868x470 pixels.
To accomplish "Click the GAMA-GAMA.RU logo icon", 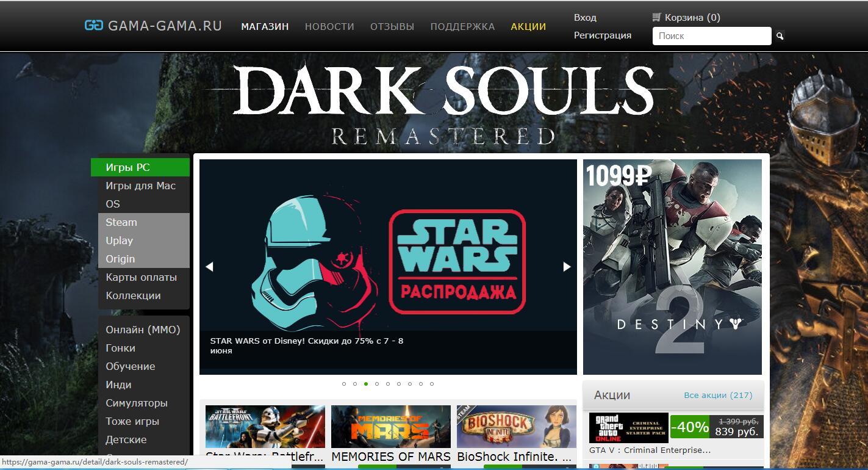I will pyautogui.click(x=93, y=26).
